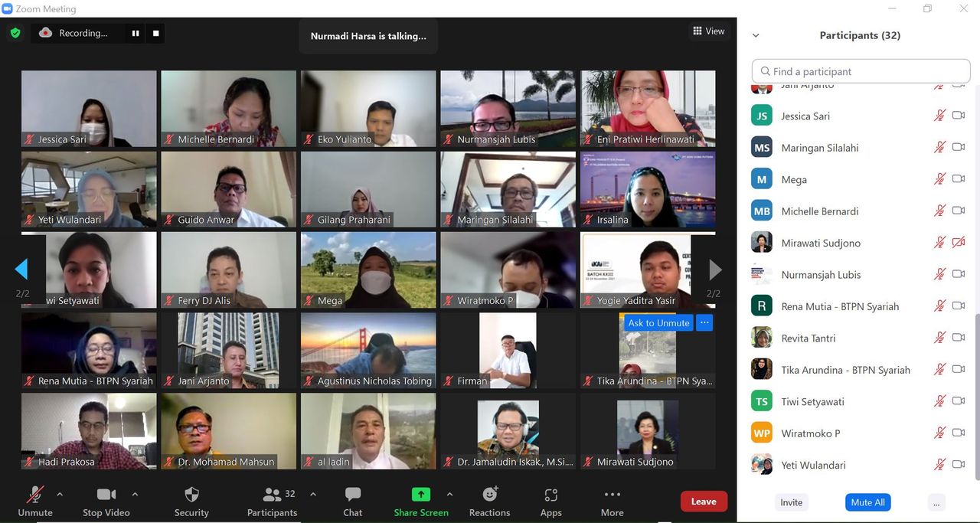The height and width of the screenshot is (523, 980).
Task: Expand the arrow beside Participants
Action: click(312, 495)
